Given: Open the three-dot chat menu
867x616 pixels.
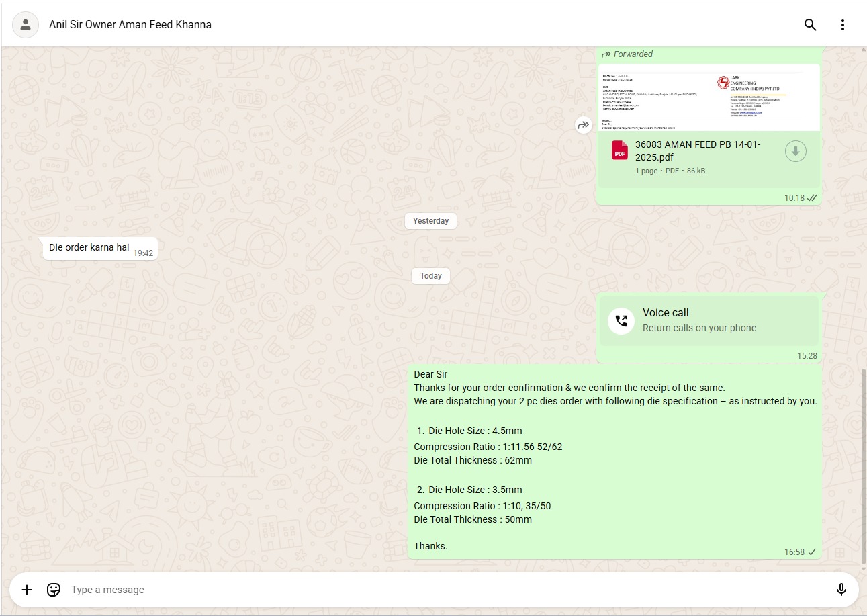Looking at the screenshot, I should (842, 25).
